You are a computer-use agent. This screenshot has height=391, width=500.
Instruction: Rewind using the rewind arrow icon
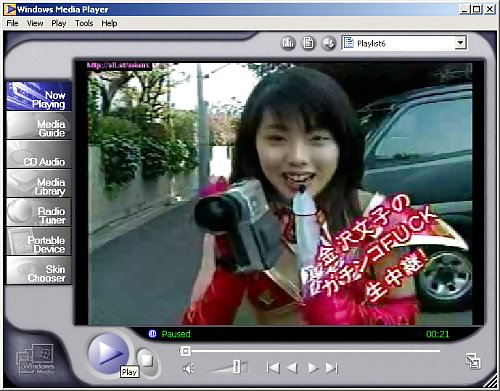(x=292, y=368)
